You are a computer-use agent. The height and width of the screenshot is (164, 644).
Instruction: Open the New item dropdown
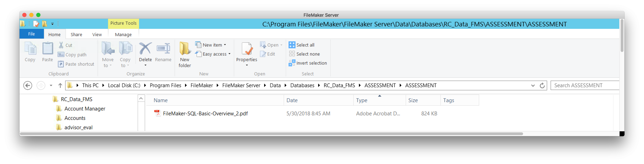211,45
